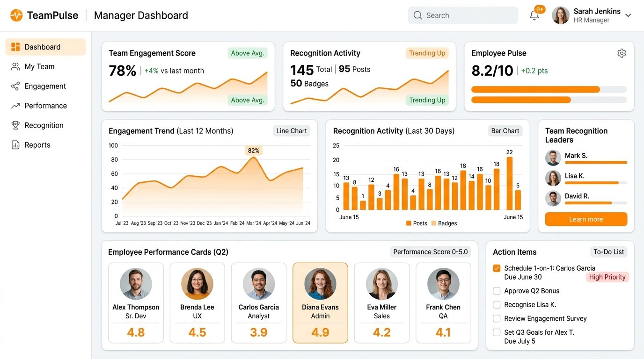Click the bar labeled 22
This screenshot has height=359, width=644.
pos(510,183)
